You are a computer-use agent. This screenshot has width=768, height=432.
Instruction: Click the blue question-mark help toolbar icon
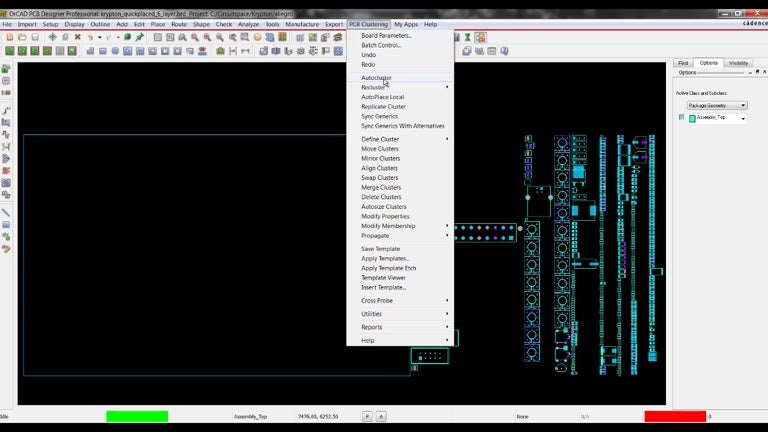pos(504,51)
